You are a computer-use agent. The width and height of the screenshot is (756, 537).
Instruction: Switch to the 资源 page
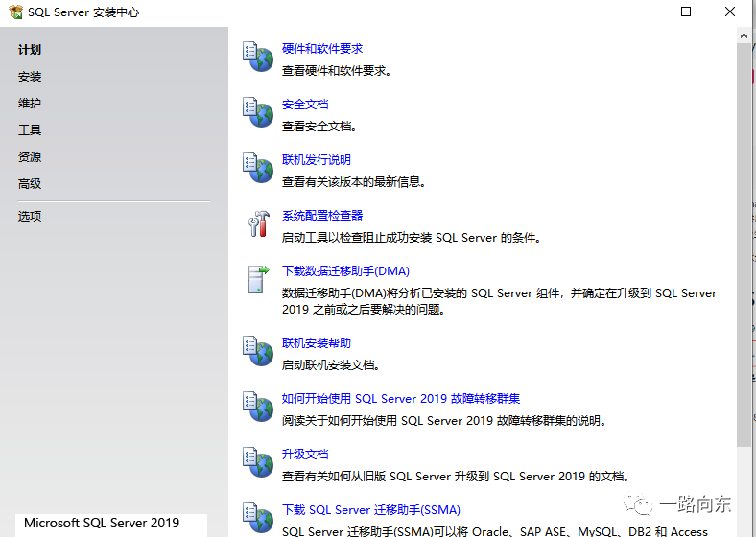(30, 156)
